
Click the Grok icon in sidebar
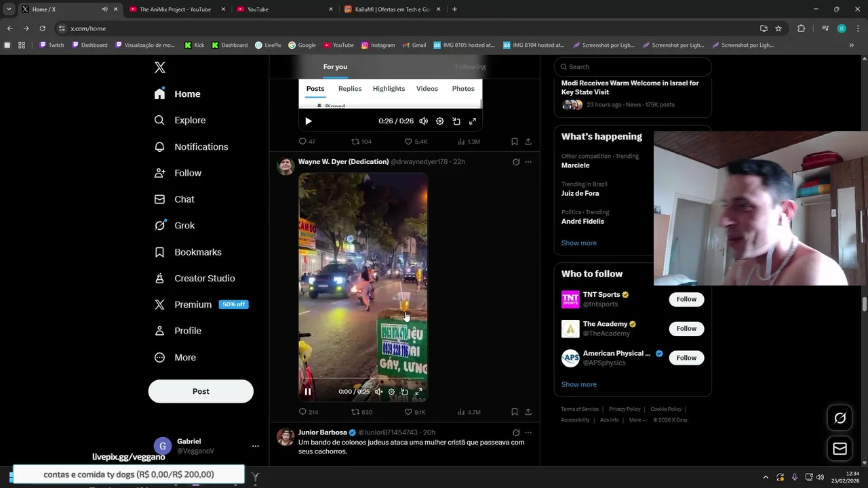coord(160,226)
